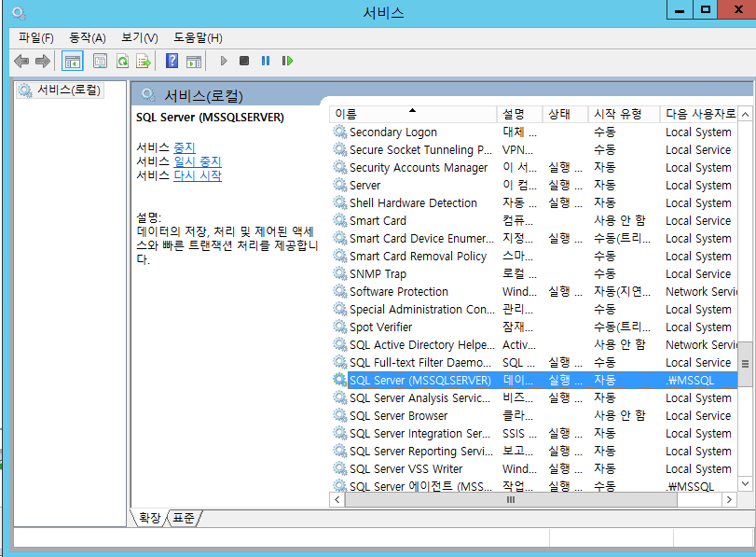Click the Refresh toolbar icon
Viewport: 756px width, 557px height.
coord(122,62)
